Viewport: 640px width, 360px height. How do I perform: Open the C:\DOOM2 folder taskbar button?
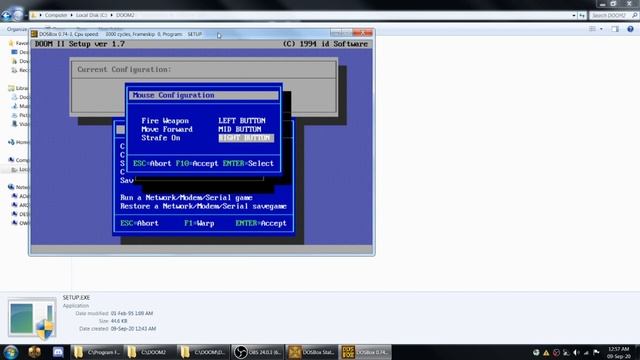coord(150,352)
